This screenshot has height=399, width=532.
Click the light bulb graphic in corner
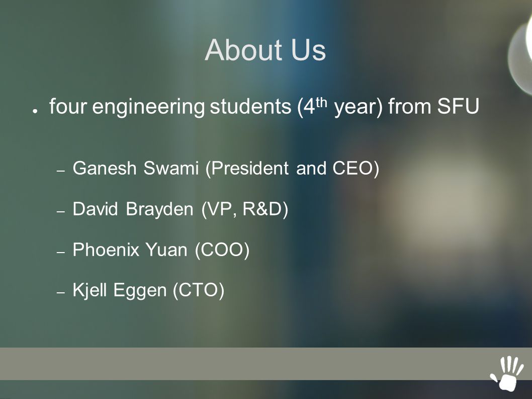(x=520, y=54)
